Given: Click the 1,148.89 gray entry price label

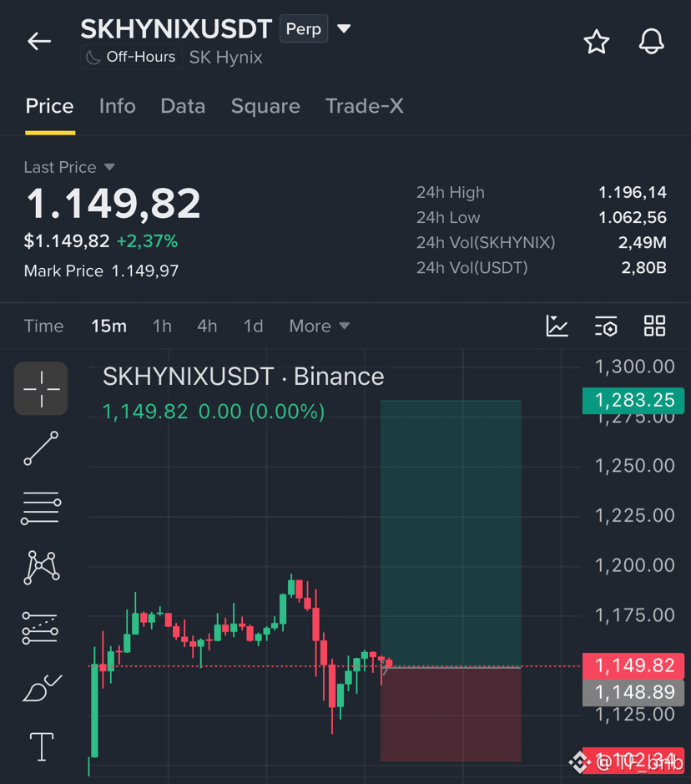Looking at the screenshot, I should click(633, 692).
